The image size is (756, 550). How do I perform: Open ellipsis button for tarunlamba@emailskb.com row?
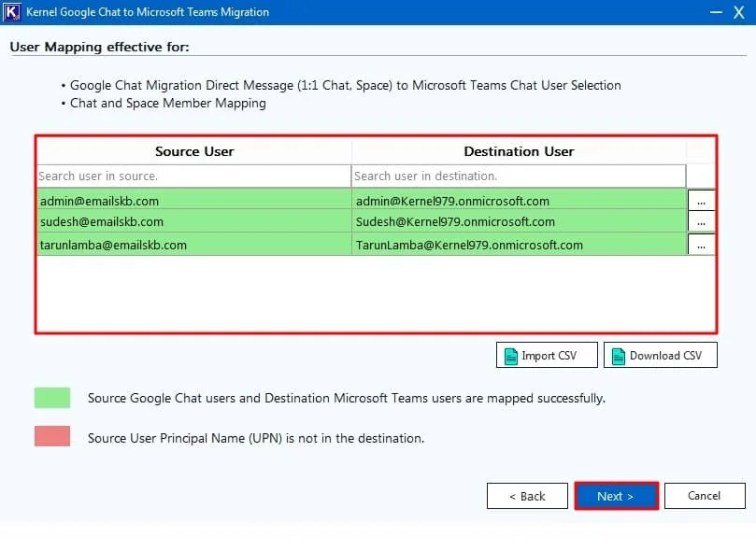point(701,244)
